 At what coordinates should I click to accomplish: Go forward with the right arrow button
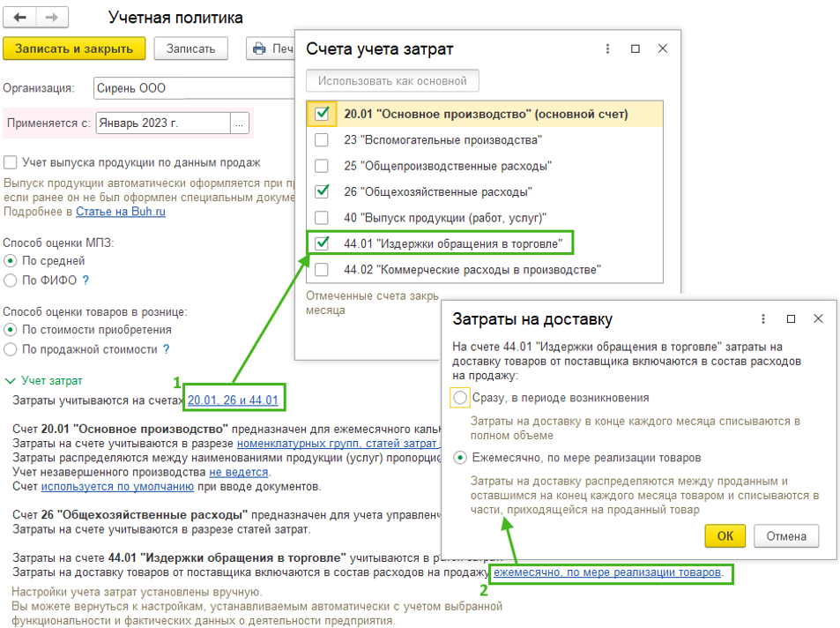pyautogui.click(x=52, y=17)
